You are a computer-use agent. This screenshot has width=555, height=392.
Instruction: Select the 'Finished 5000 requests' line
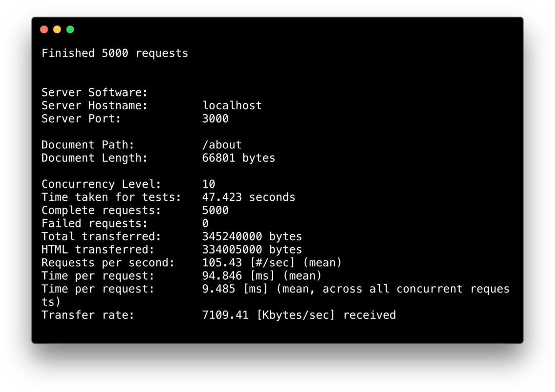pyautogui.click(x=115, y=53)
